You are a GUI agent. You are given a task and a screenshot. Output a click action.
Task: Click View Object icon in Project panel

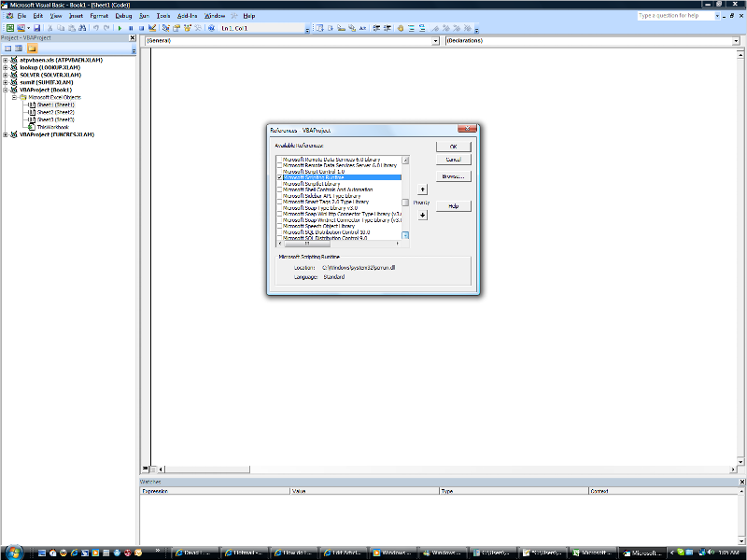[19, 48]
